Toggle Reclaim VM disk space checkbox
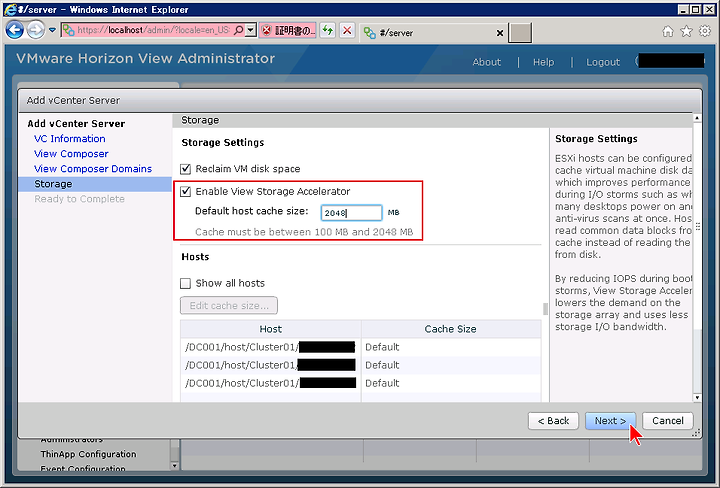This screenshot has height=488, width=720. coord(186,169)
